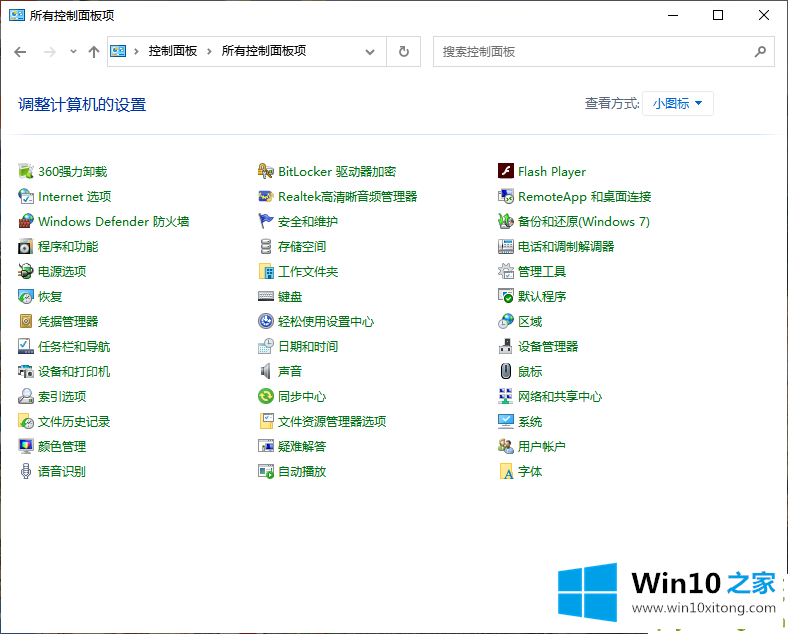Viewport: 788px width, 634px height.
Task: Open the 存储空间 icon
Action: 266,247
